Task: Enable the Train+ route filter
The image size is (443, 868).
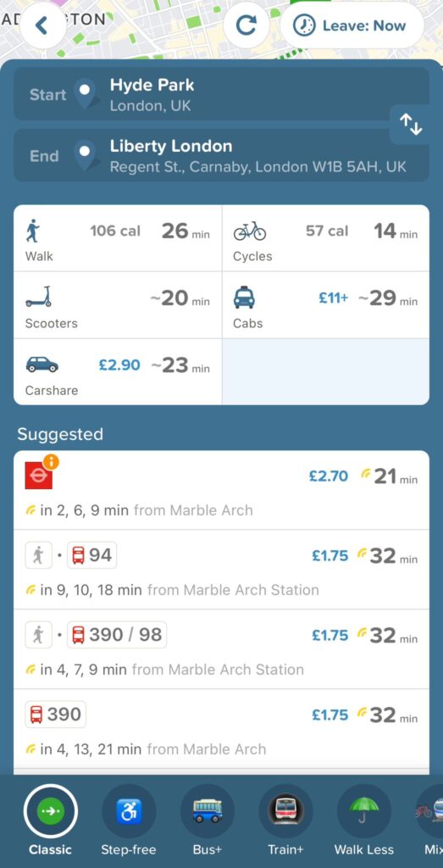Action: [285, 820]
